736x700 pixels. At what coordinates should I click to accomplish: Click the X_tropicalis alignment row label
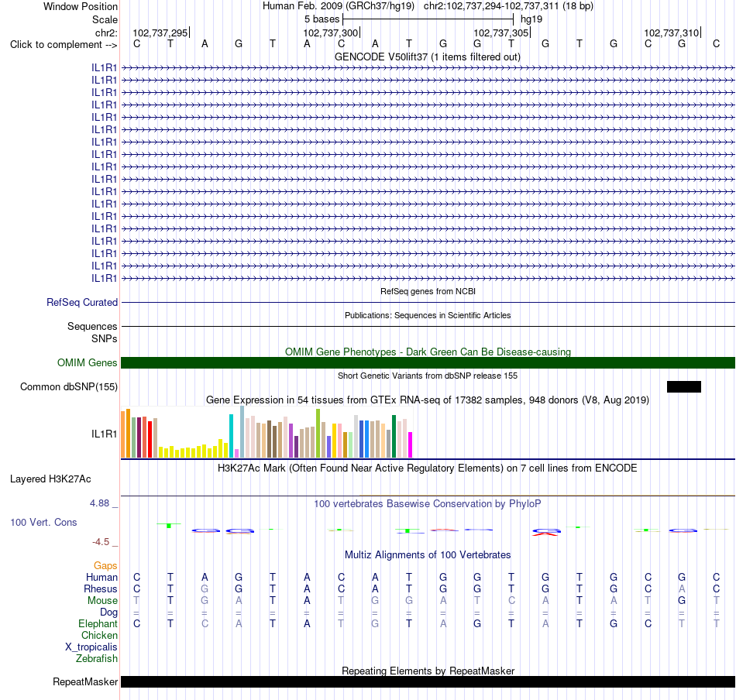[91, 647]
